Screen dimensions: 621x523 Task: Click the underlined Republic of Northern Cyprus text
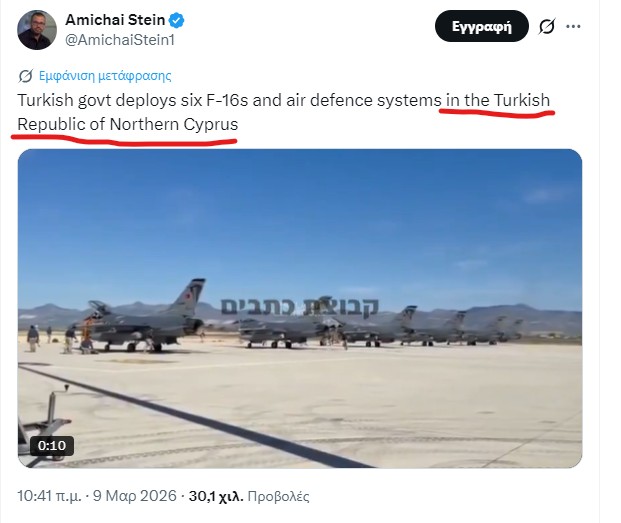click(128, 124)
